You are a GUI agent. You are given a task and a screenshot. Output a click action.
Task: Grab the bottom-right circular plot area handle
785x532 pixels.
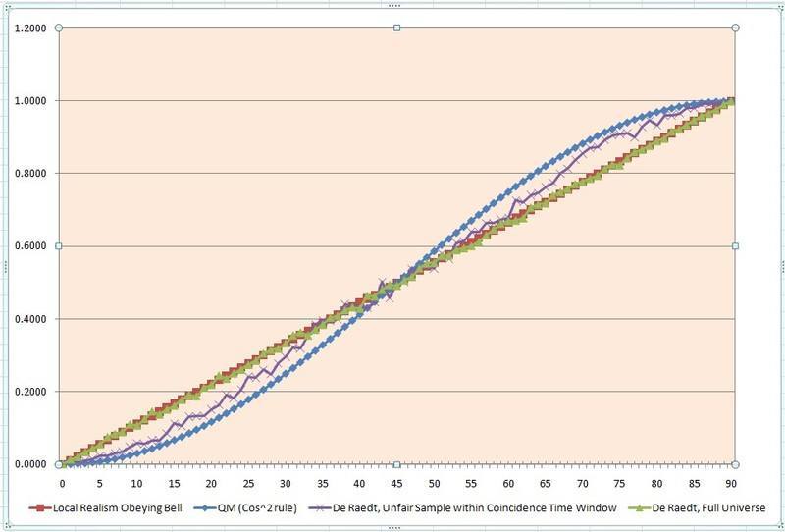pos(735,464)
